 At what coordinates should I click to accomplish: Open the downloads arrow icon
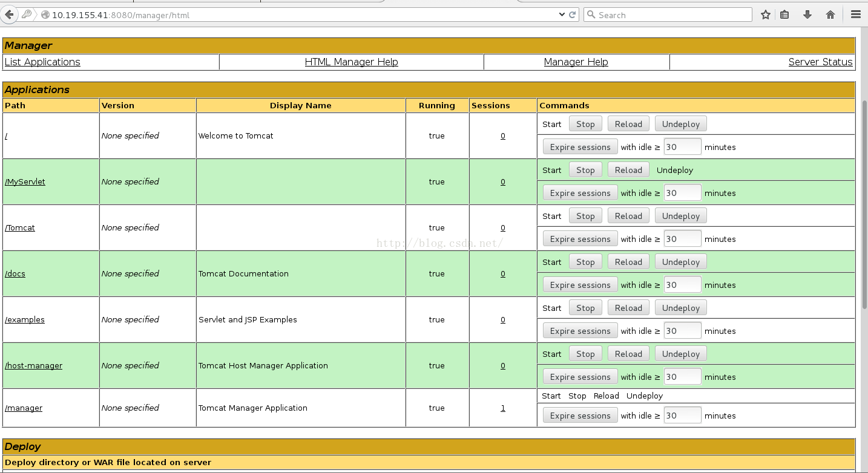coord(807,15)
